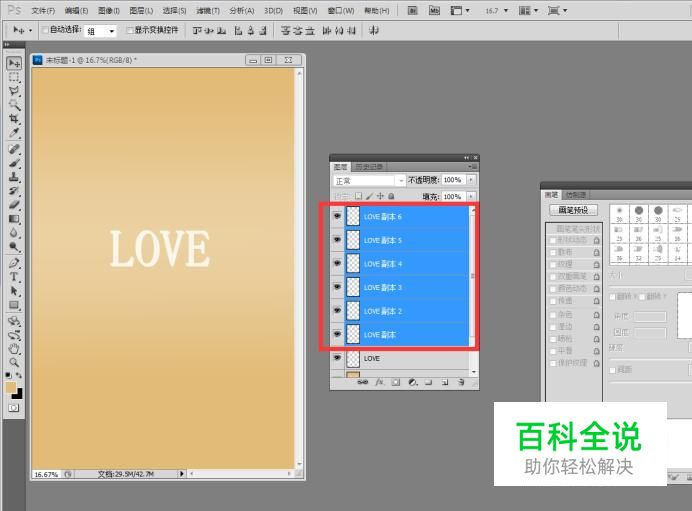692x511 pixels.
Task: Select the Pen tool
Action: (14, 263)
